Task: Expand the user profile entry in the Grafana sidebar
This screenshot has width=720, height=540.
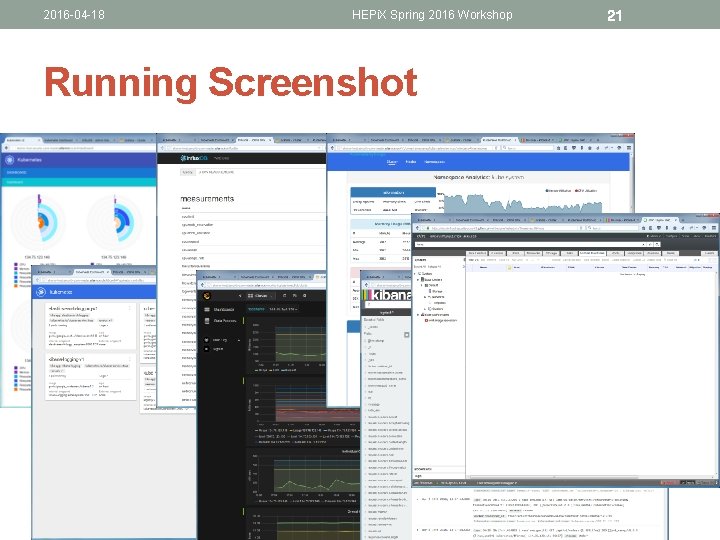Action: click(222, 340)
